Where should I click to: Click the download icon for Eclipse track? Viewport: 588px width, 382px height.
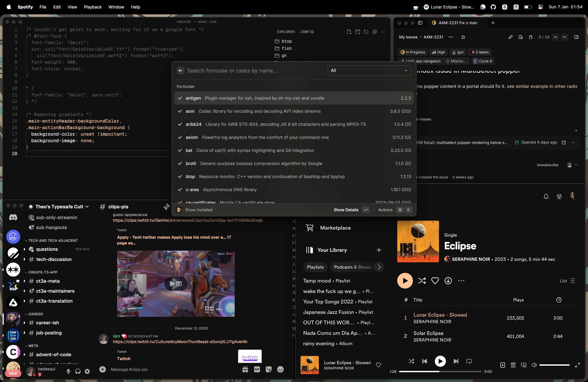click(449, 280)
